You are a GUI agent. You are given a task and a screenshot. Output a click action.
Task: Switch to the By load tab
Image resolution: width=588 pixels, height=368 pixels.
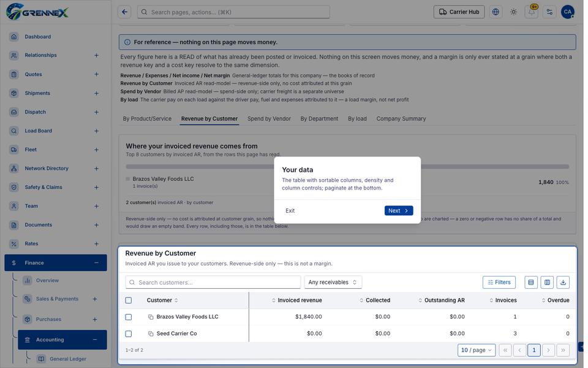[x=357, y=118]
